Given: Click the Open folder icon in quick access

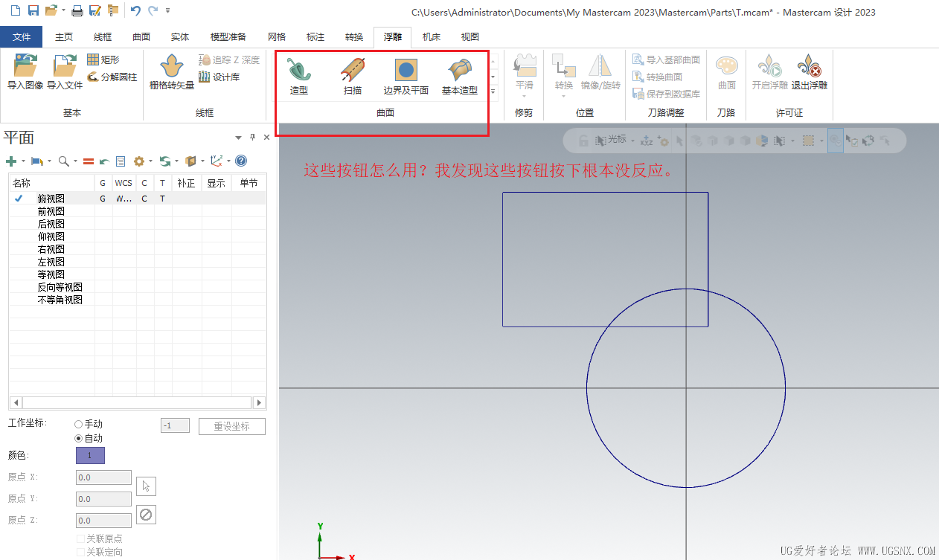Looking at the screenshot, I should coord(51,10).
